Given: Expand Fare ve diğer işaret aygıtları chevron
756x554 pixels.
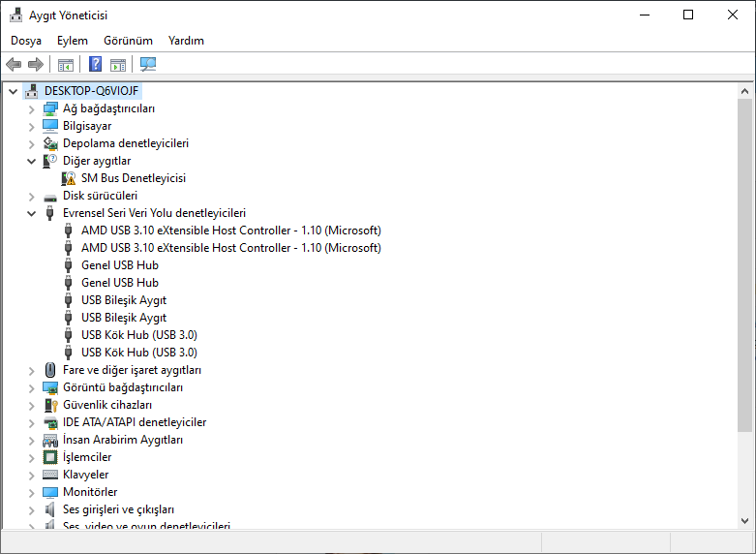Looking at the screenshot, I should coord(31,371).
